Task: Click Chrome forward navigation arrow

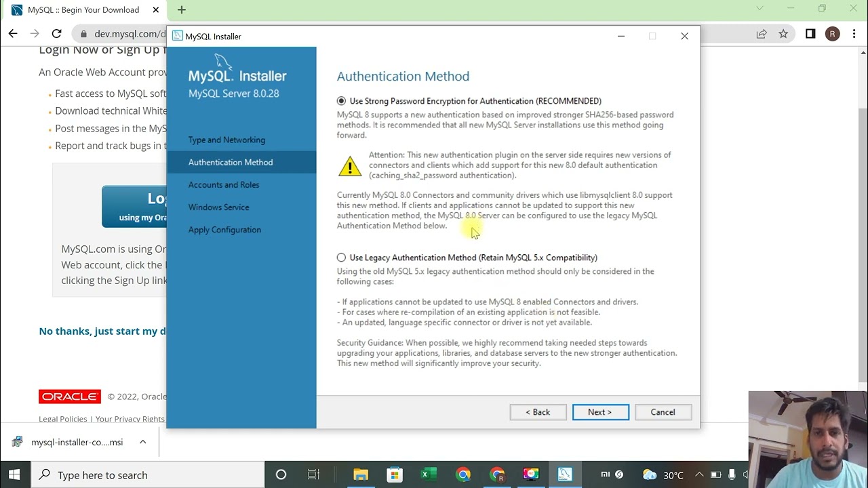Action: (x=35, y=33)
